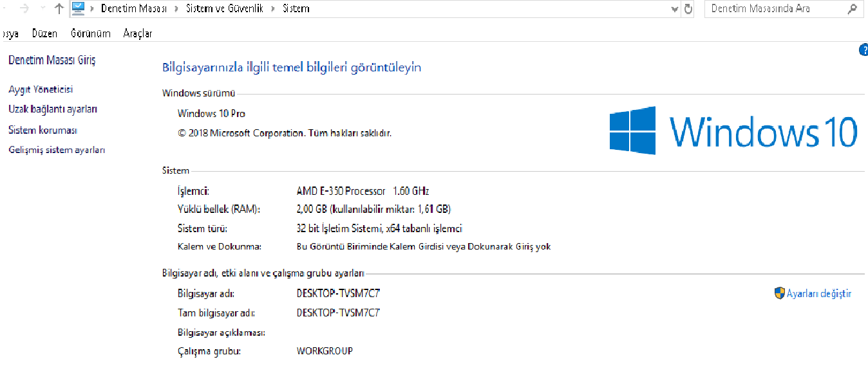Click the shield icon beside Ayarları değiştir
Image resolution: width=868 pixels, height=382 pixels.
pos(780,293)
